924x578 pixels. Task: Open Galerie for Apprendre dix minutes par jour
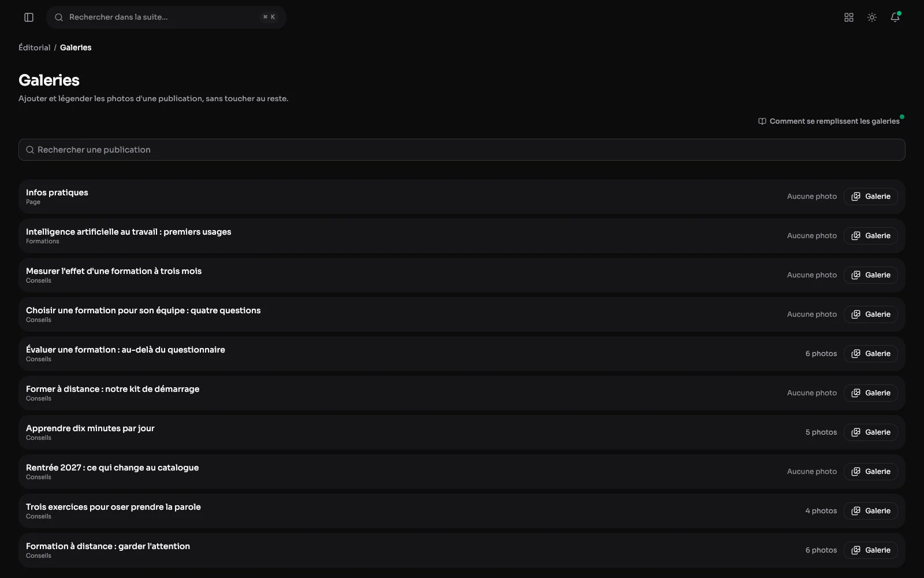click(x=871, y=432)
